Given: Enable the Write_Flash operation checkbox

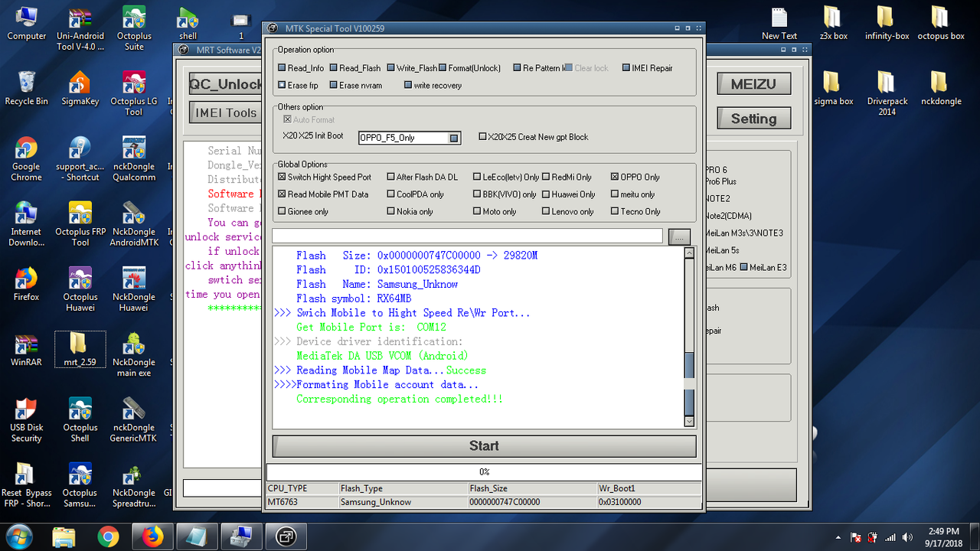Looking at the screenshot, I should click(x=391, y=68).
